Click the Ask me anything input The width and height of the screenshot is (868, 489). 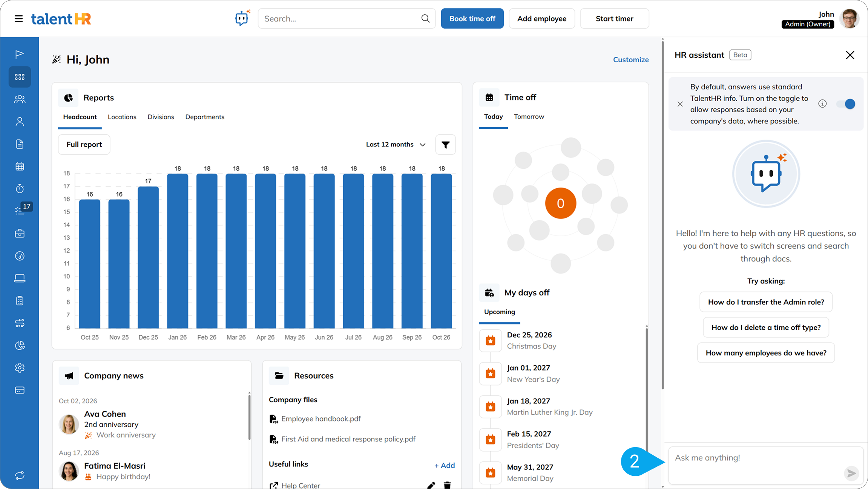tap(766, 466)
